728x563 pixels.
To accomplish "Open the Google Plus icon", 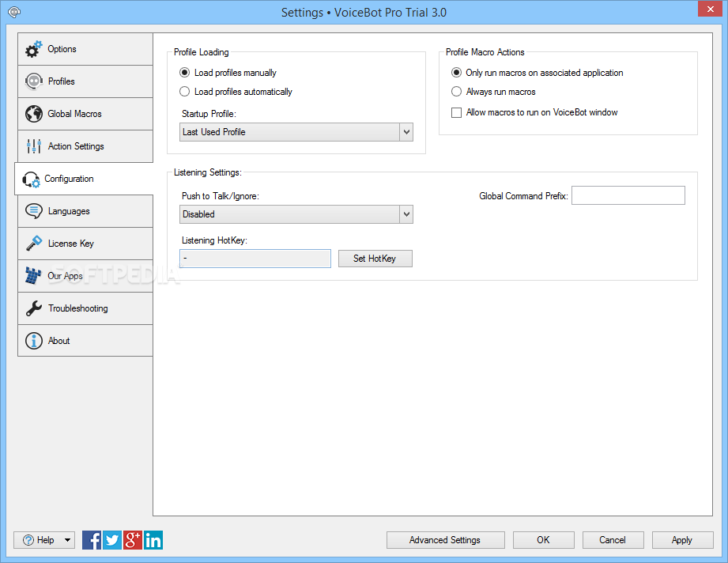I will (x=132, y=540).
